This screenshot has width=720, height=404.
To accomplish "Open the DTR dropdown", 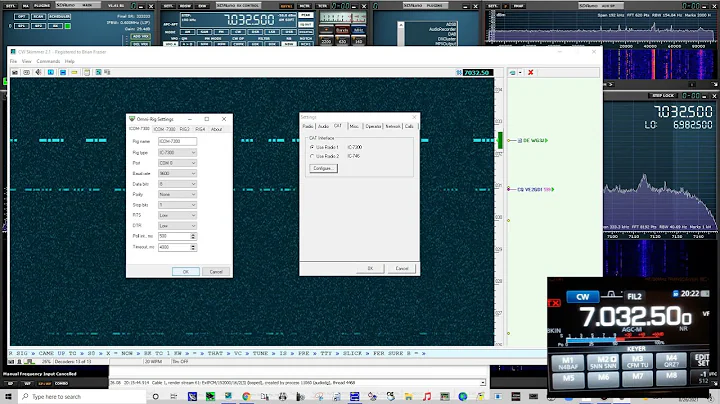I will [x=177, y=226].
